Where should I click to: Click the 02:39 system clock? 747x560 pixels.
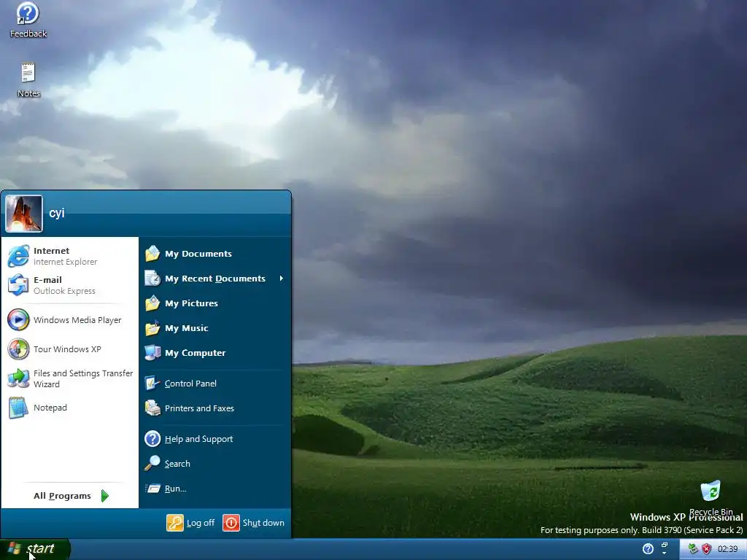coord(727,549)
